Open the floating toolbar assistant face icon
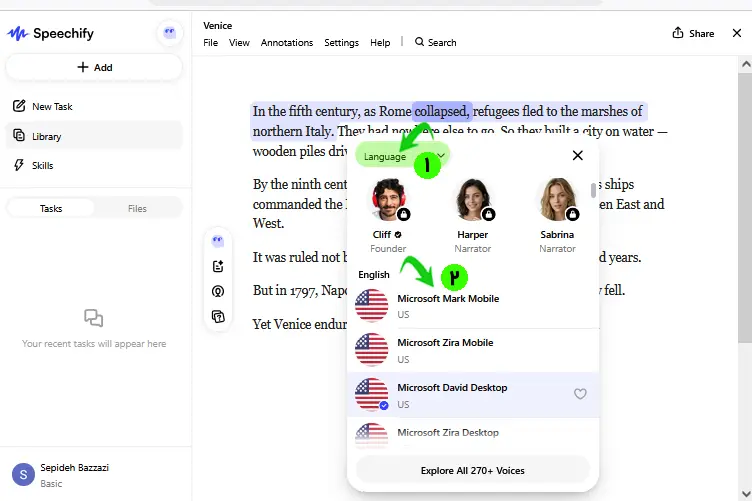The height and width of the screenshot is (501, 752). tap(218, 241)
